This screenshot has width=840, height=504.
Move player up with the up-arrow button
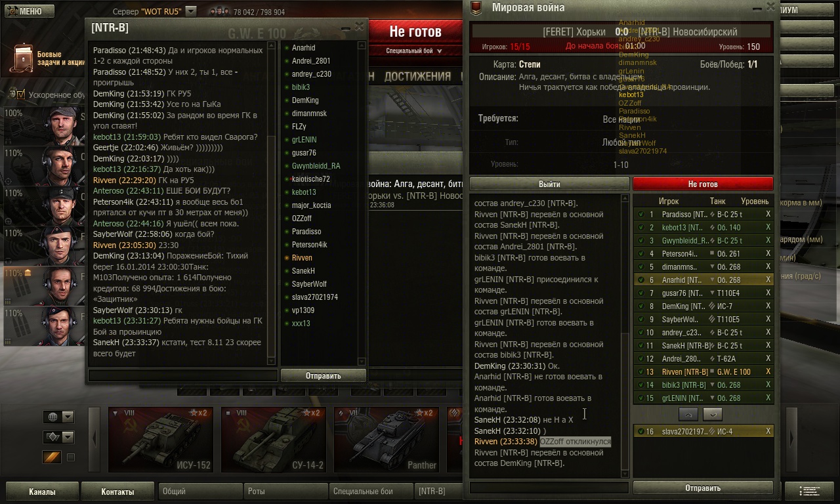pos(688,414)
